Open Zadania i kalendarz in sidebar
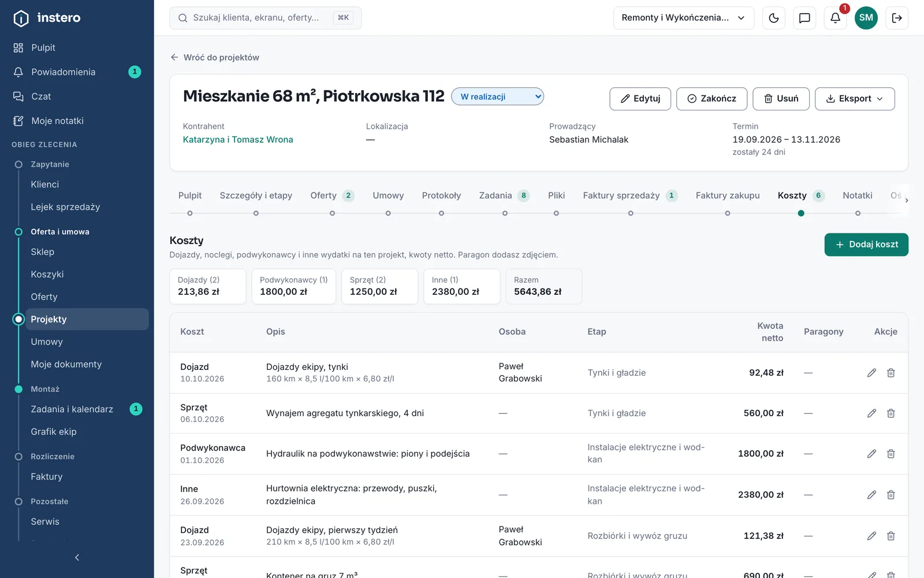924x578 pixels. point(87,409)
